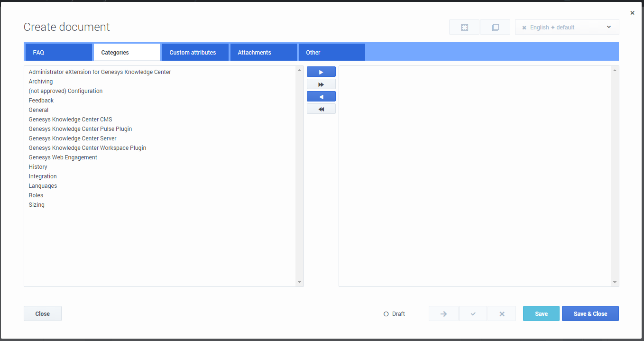Open the language selection dropdown

click(609, 27)
